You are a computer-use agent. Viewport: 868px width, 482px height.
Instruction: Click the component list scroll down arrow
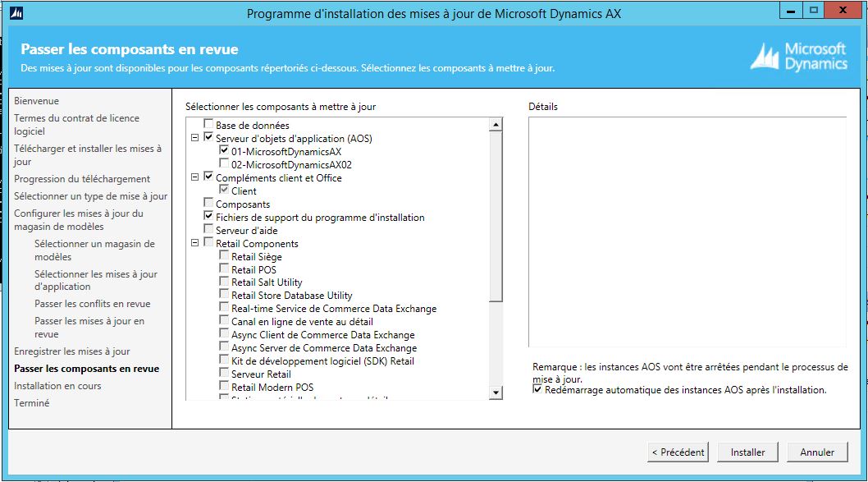click(x=496, y=392)
